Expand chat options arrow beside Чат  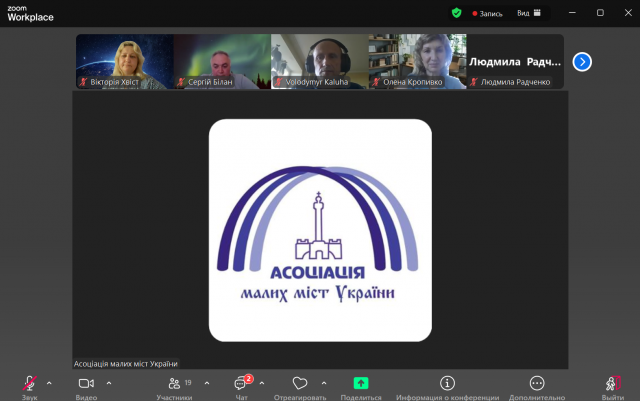point(262,383)
